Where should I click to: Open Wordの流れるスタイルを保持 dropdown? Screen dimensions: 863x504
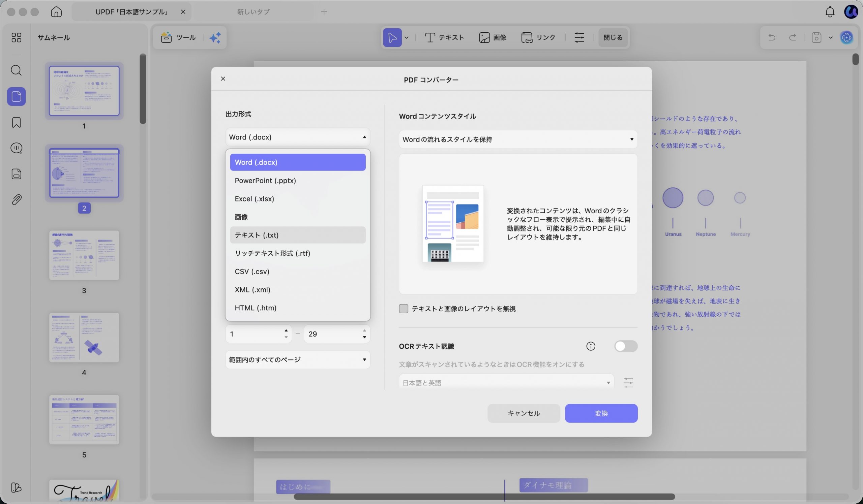(518, 139)
